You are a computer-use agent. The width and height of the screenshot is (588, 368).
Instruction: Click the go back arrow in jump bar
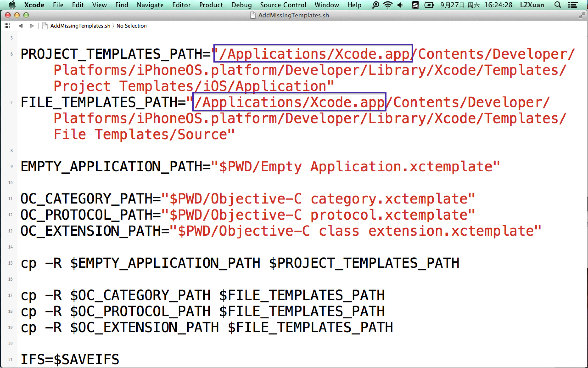pyautogui.click(x=21, y=26)
